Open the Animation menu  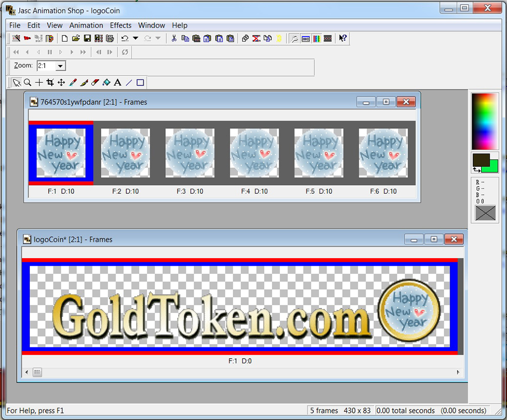point(86,25)
